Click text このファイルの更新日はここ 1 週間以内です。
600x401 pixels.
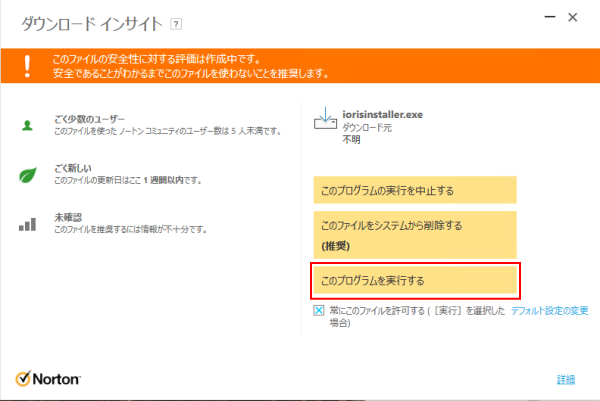pyautogui.click(x=128, y=180)
